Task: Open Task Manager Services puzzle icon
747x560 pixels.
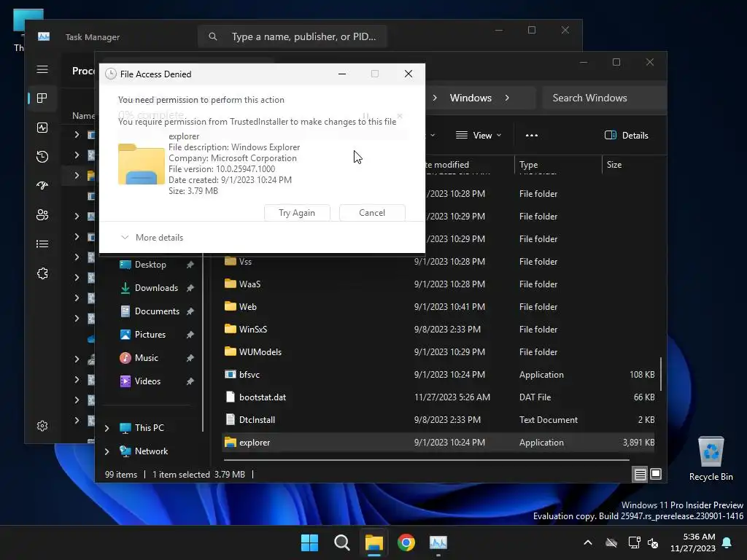Action: [x=42, y=273]
